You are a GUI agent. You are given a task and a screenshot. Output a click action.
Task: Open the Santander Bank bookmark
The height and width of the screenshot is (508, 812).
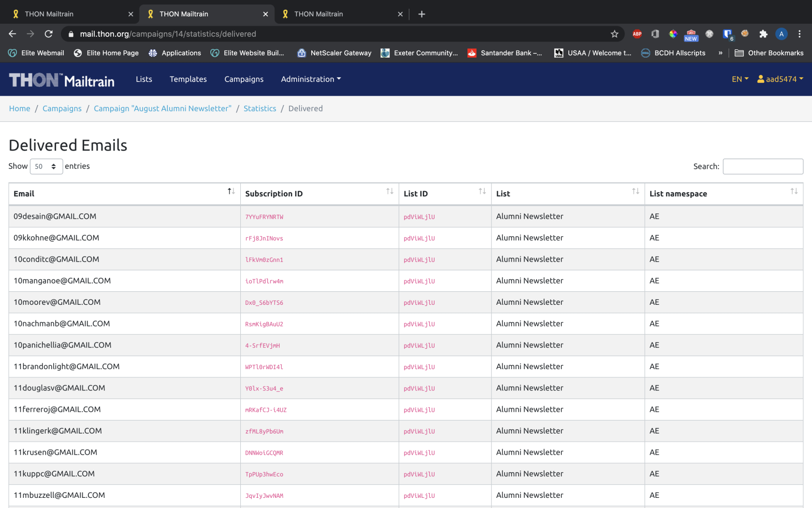pyautogui.click(x=505, y=53)
